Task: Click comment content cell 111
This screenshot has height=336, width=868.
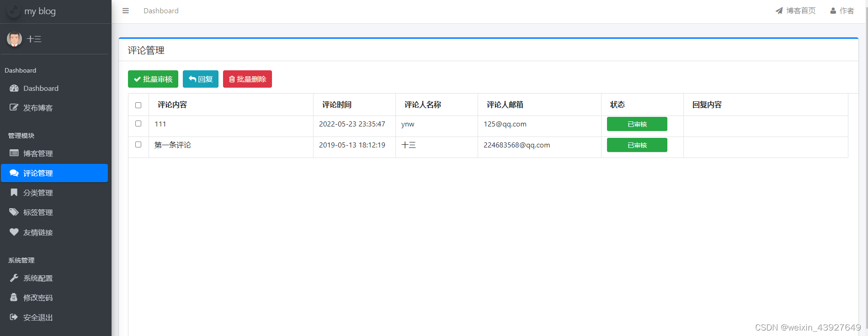Action: pyautogui.click(x=160, y=124)
